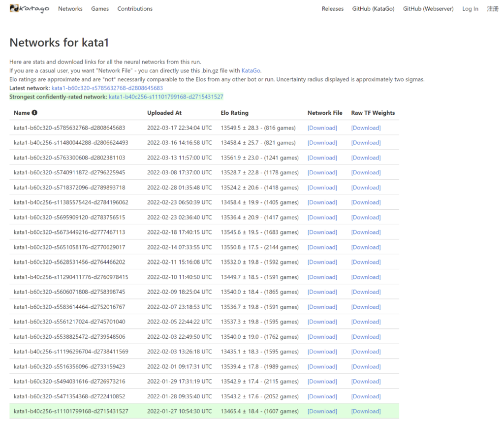This screenshot has height=421, width=504.
Task: Download Raw TF Weights for s5494031616 row
Action: click(x=366, y=382)
